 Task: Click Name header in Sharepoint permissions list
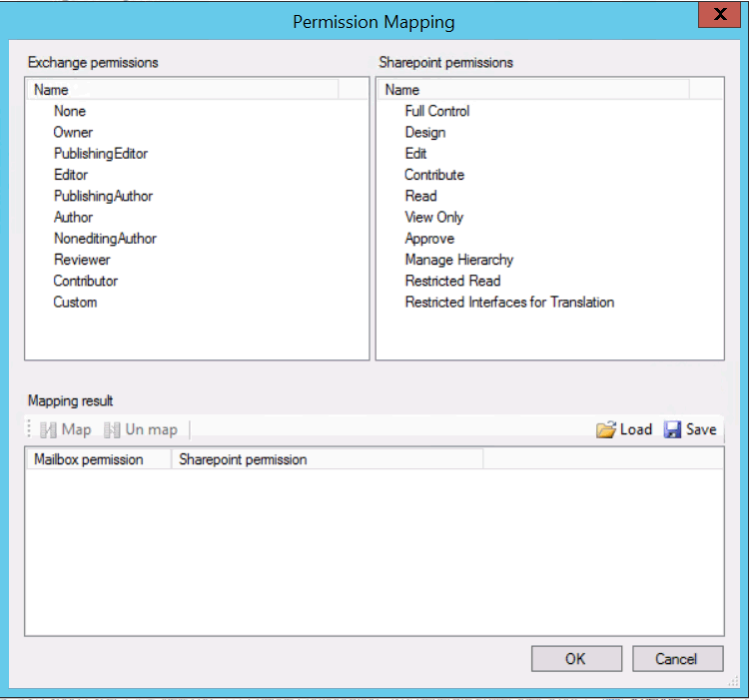tap(534, 90)
